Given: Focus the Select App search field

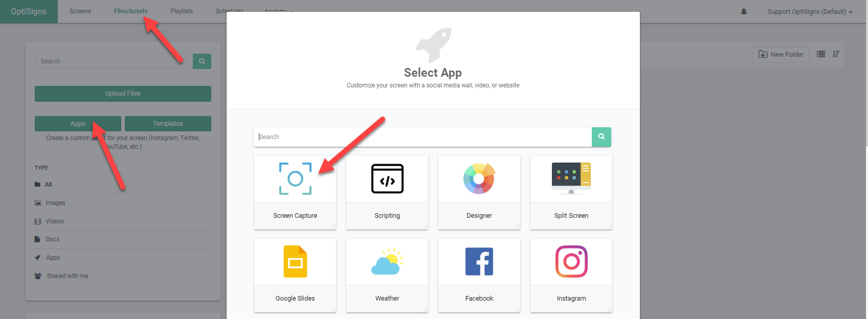Looking at the screenshot, I should (x=422, y=137).
